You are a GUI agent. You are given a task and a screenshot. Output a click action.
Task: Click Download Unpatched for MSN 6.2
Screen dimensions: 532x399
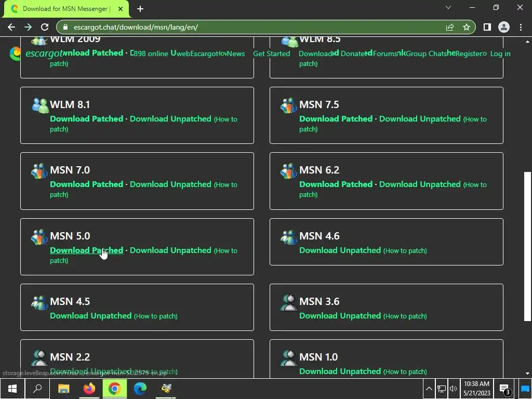pyautogui.click(x=420, y=184)
